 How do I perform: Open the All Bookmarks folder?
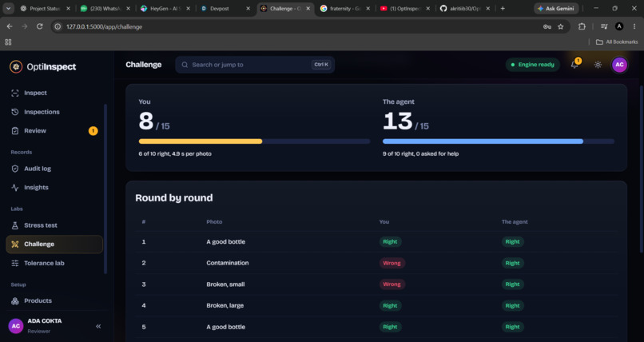click(x=617, y=42)
